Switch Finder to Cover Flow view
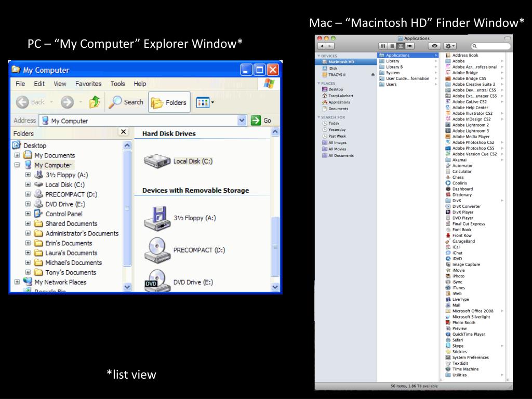532x399 pixels. 410,46
